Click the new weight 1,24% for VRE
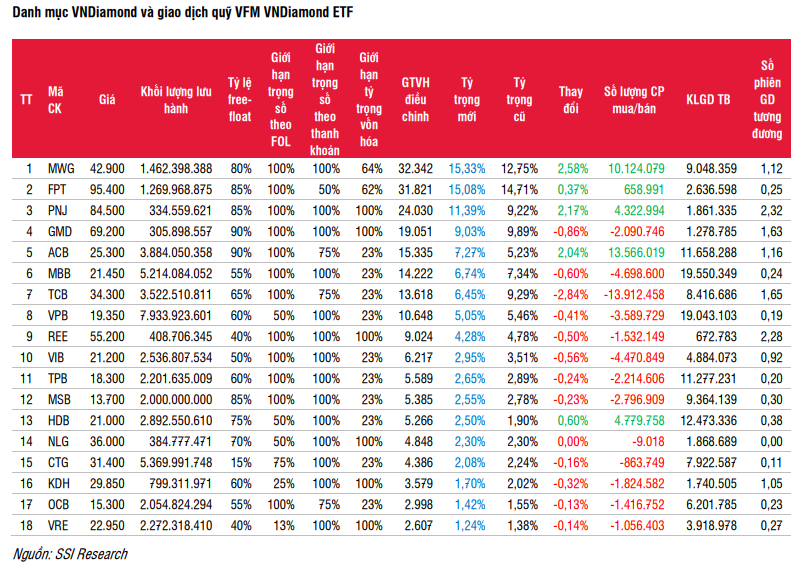The height and width of the screenshot is (571, 811). tap(470, 525)
